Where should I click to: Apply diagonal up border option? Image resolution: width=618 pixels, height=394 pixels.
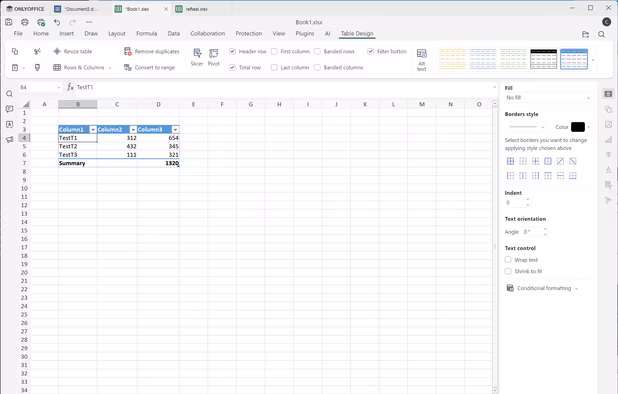click(560, 161)
